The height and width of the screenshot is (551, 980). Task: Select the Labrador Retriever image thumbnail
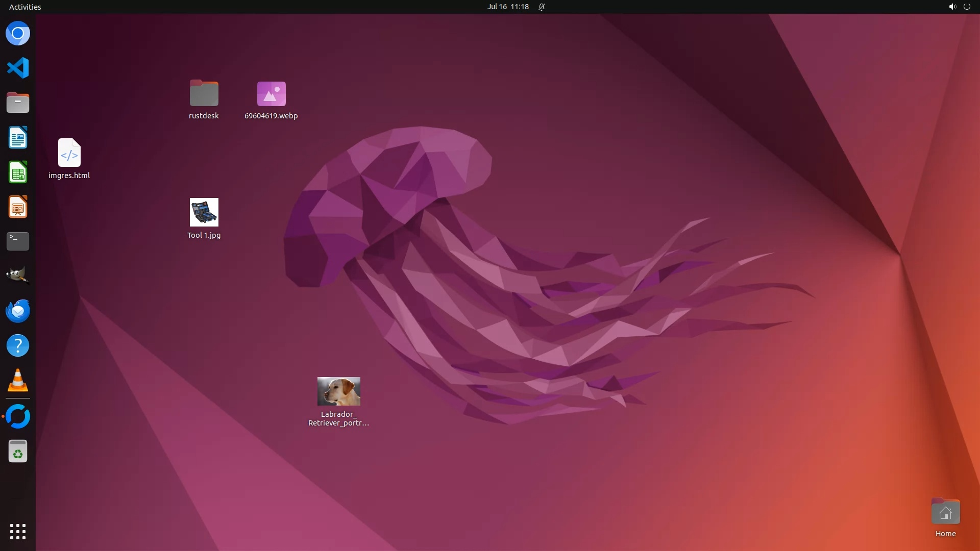[x=338, y=391]
